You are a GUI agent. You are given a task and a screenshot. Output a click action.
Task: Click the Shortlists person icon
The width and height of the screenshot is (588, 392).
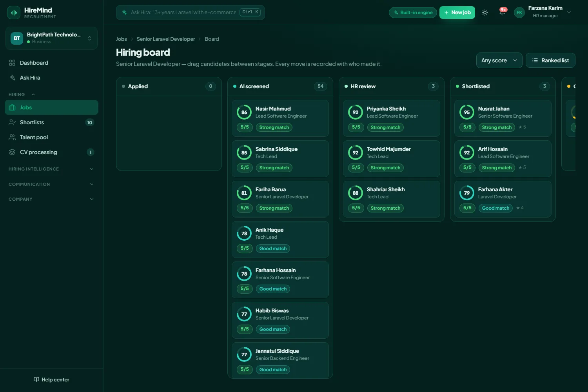12,122
